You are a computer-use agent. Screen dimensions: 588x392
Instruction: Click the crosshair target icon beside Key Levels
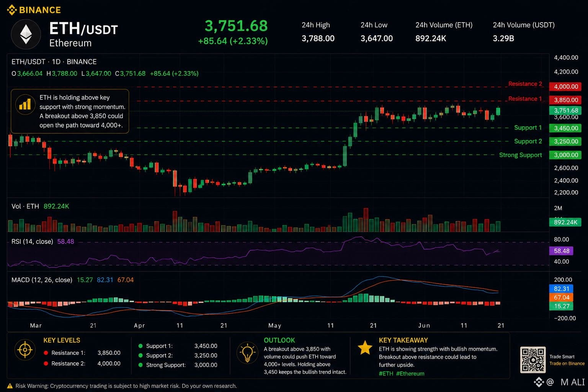coord(25,350)
